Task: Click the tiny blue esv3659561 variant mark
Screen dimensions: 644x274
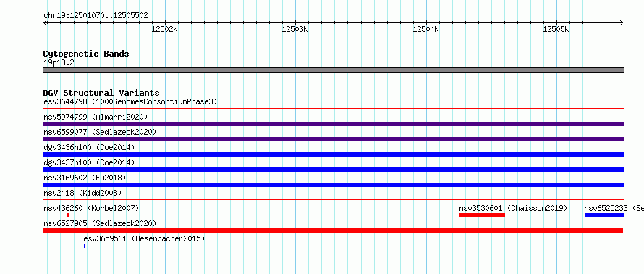Action: pos(85,246)
